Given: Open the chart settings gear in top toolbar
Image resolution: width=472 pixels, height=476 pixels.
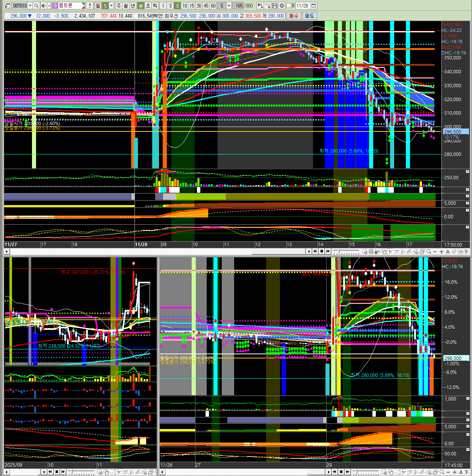Looking at the screenshot, I should pos(282,6).
